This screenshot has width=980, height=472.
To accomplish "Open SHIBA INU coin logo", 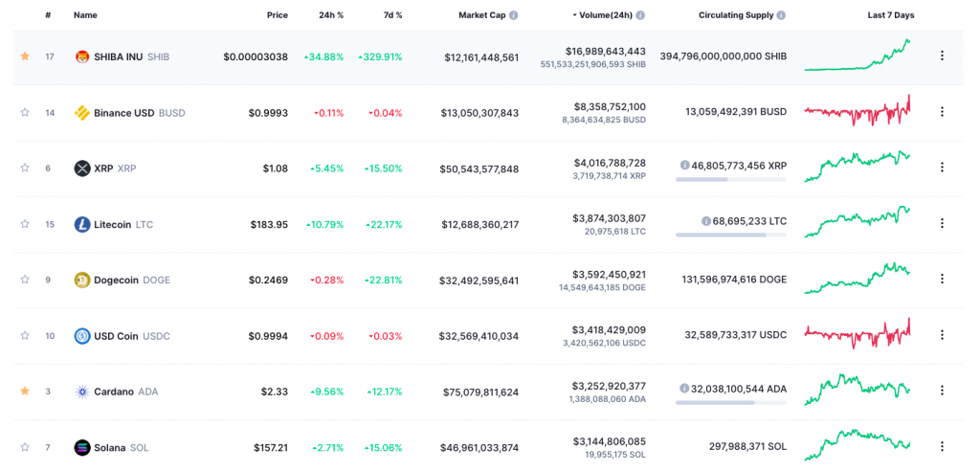I will 82,56.
